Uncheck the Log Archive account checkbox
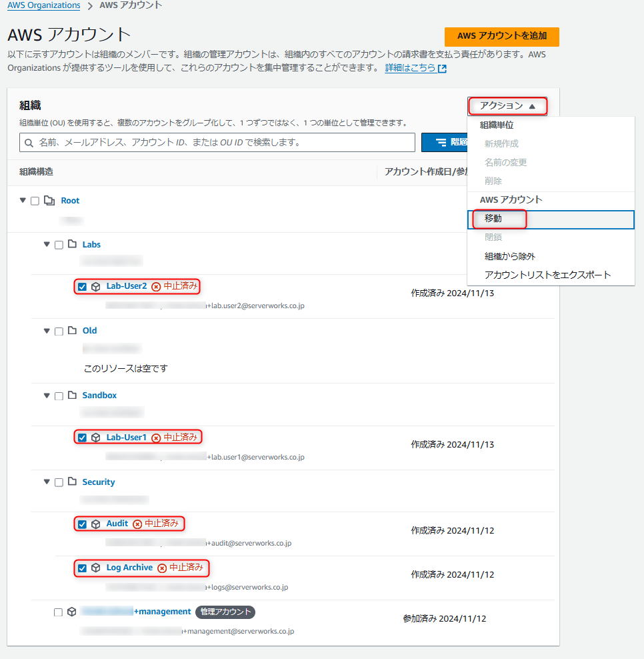644x659 pixels. pyautogui.click(x=83, y=568)
